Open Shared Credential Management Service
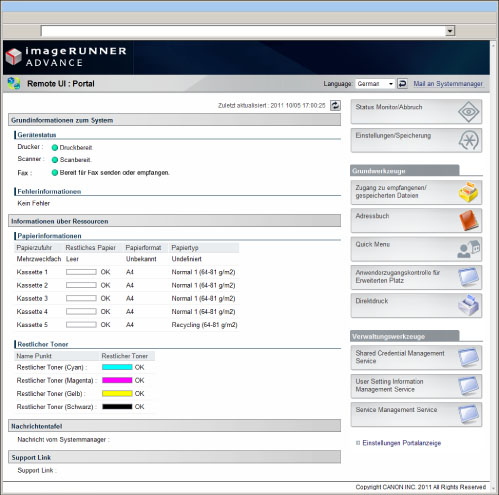The width and height of the screenshot is (499, 495). 416,357
